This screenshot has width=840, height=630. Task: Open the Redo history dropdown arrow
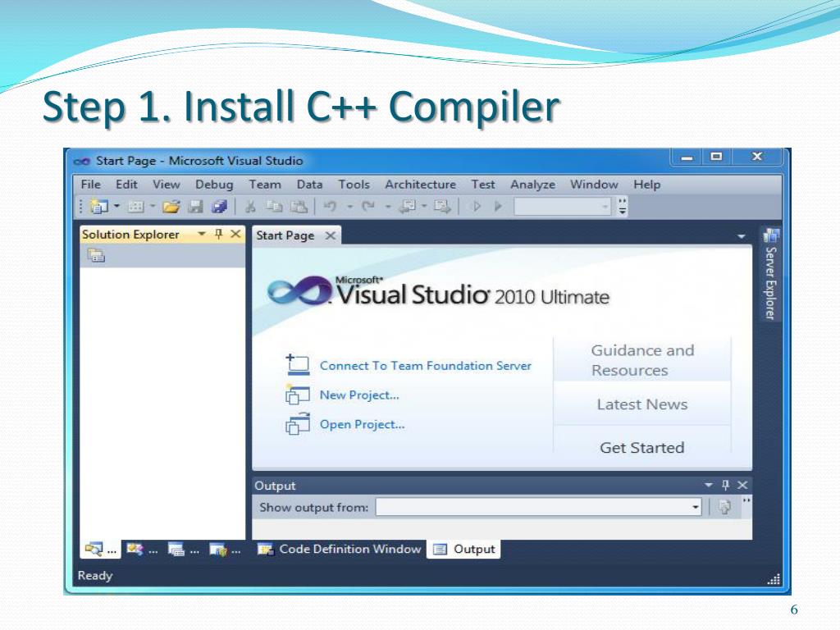(387, 206)
